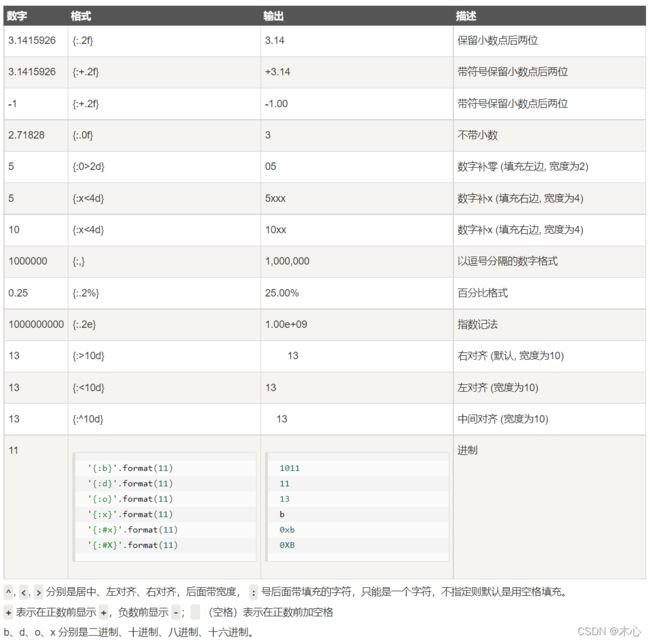Click the code line '{:#x}'.format(11)
The height and width of the screenshot is (642, 650).
pos(132,530)
